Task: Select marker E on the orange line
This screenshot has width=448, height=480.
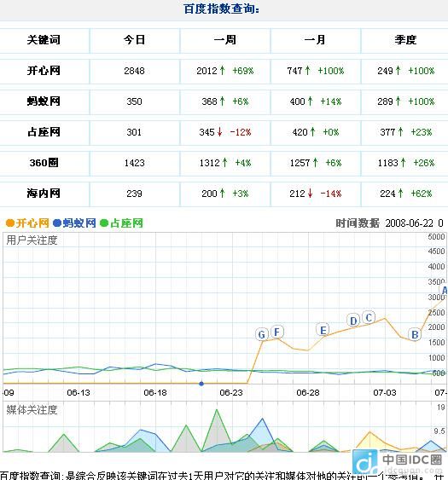Action: 323,330
